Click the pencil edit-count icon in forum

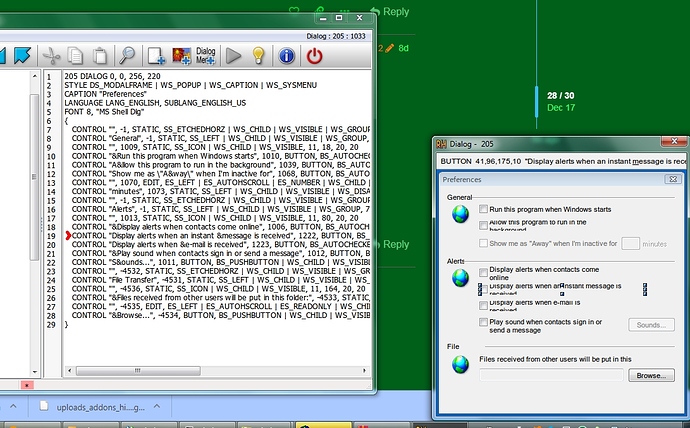389,48
